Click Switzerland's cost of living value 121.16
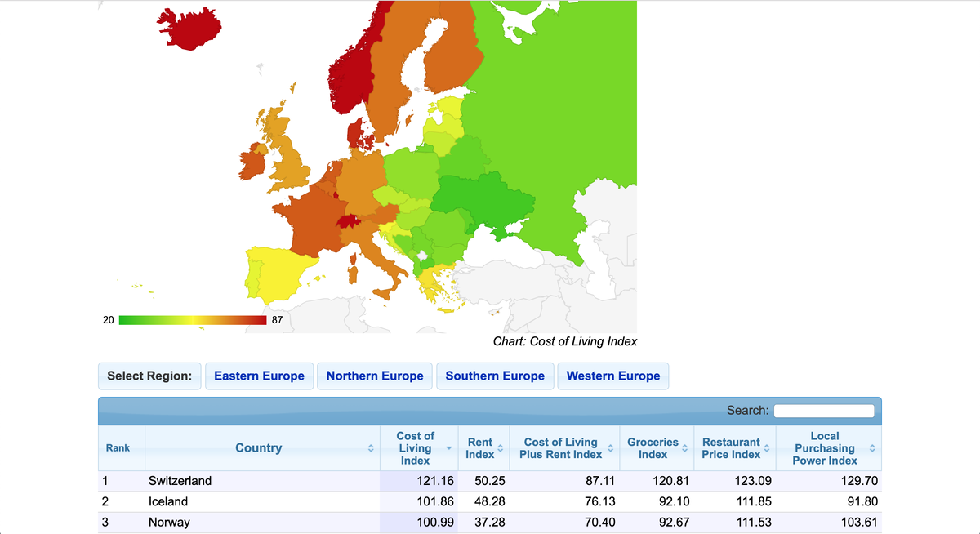The image size is (980, 534). point(435,481)
